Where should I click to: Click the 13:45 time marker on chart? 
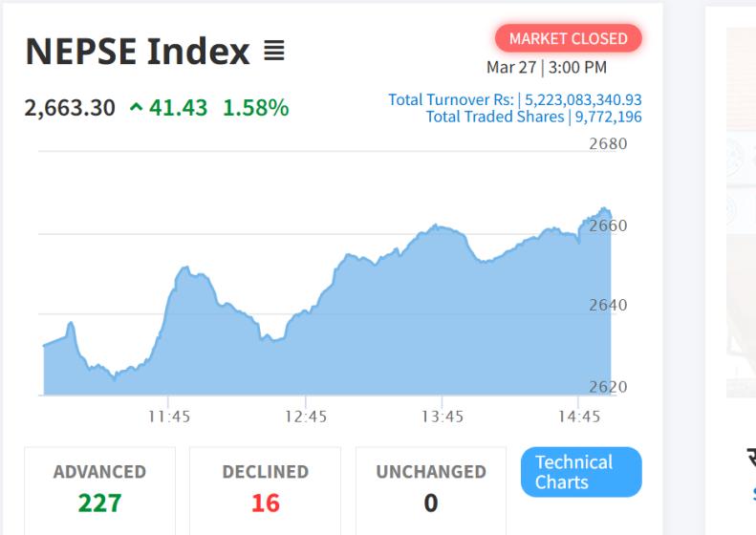[x=443, y=417]
